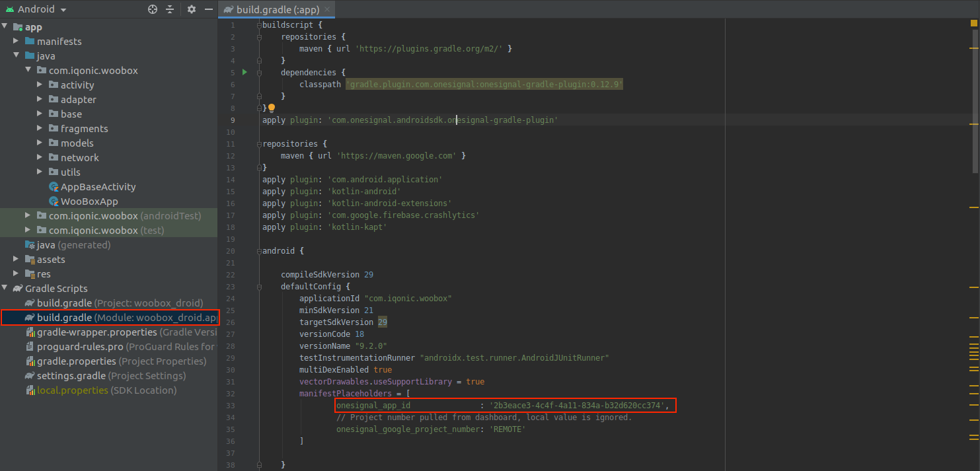The image size is (980, 471).
Task: Expand the res folder arrow
Action: click(17, 273)
